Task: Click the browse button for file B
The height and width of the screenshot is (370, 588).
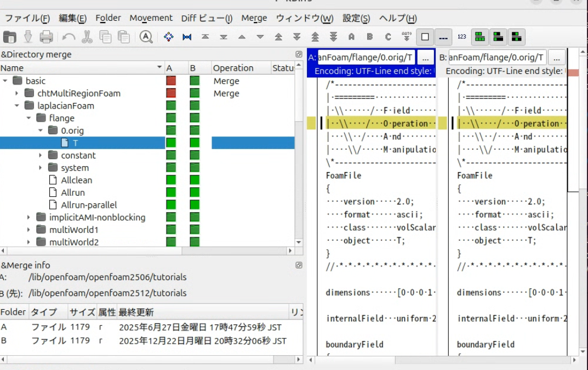Action: 556,58
